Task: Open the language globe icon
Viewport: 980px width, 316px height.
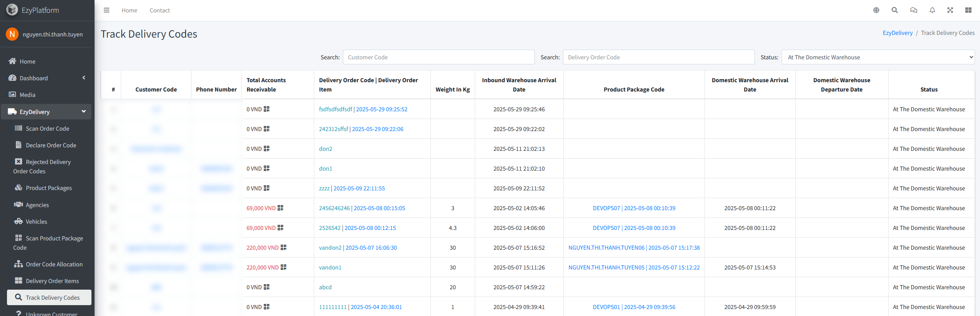Action: click(x=876, y=10)
